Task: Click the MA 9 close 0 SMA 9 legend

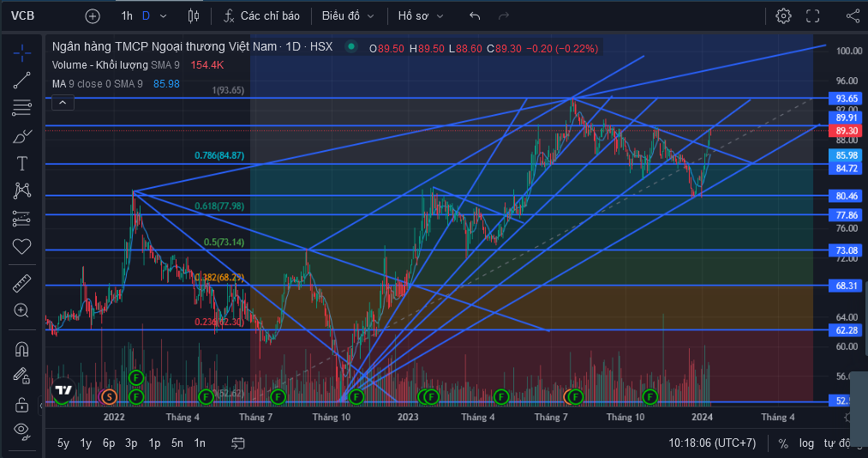Action: click(x=98, y=84)
